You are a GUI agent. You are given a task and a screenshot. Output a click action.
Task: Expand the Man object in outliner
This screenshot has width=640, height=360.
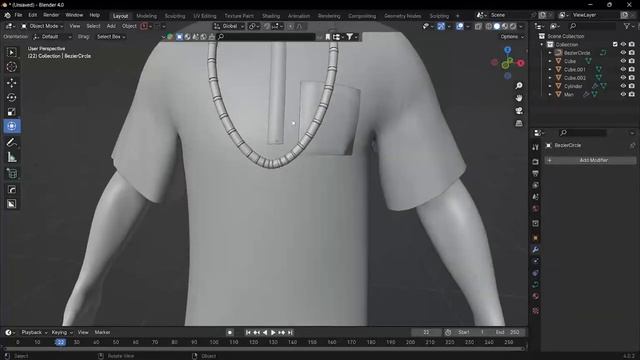click(x=550, y=94)
